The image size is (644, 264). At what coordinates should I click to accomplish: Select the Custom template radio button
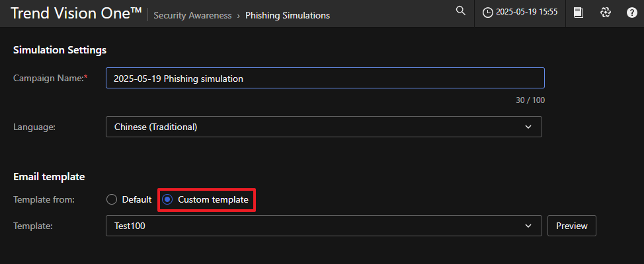click(x=167, y=199)
